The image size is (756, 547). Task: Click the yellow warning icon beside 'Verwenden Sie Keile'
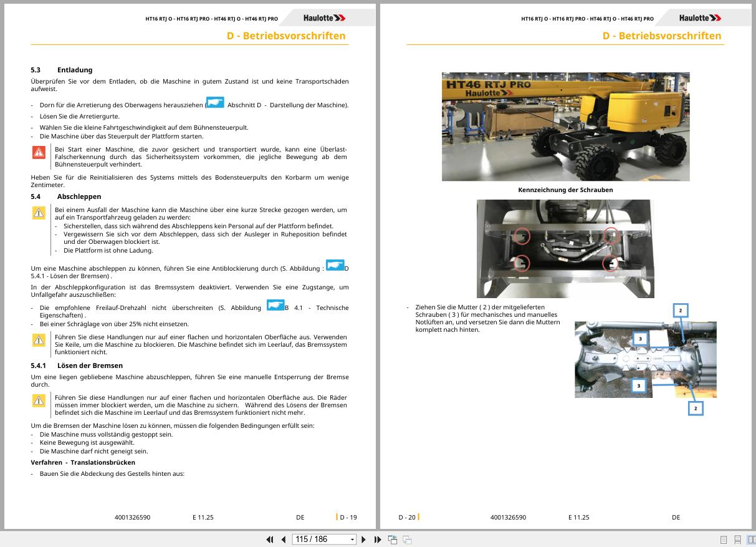click(x=39, y=340)
